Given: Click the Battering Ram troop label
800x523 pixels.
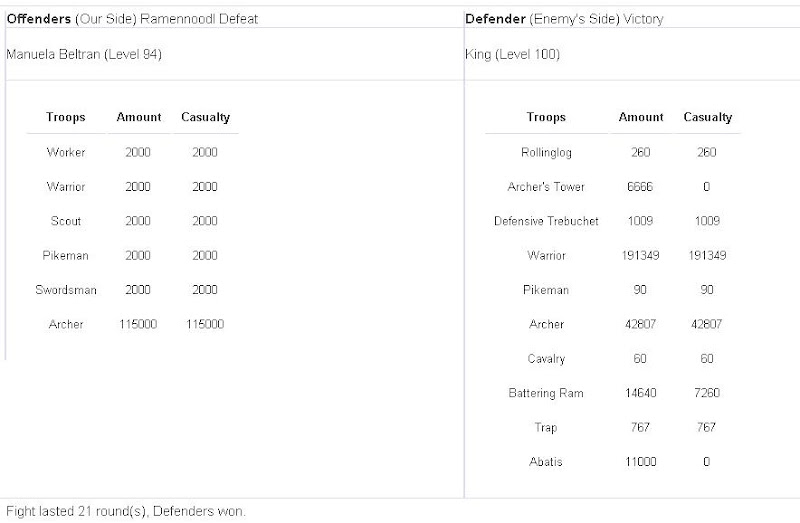Looking at the screenshot, I should pyautogui.click(x=546, y=394).
